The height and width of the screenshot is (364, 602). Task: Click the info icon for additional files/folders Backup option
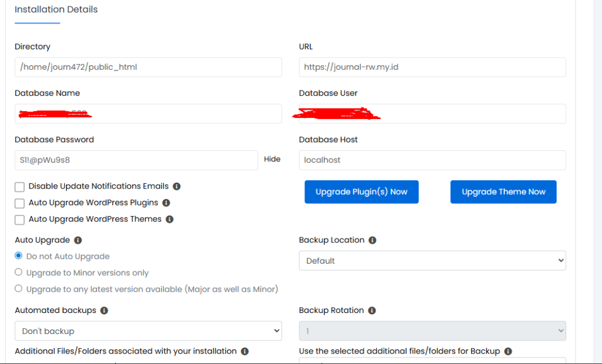click(507, 351)
